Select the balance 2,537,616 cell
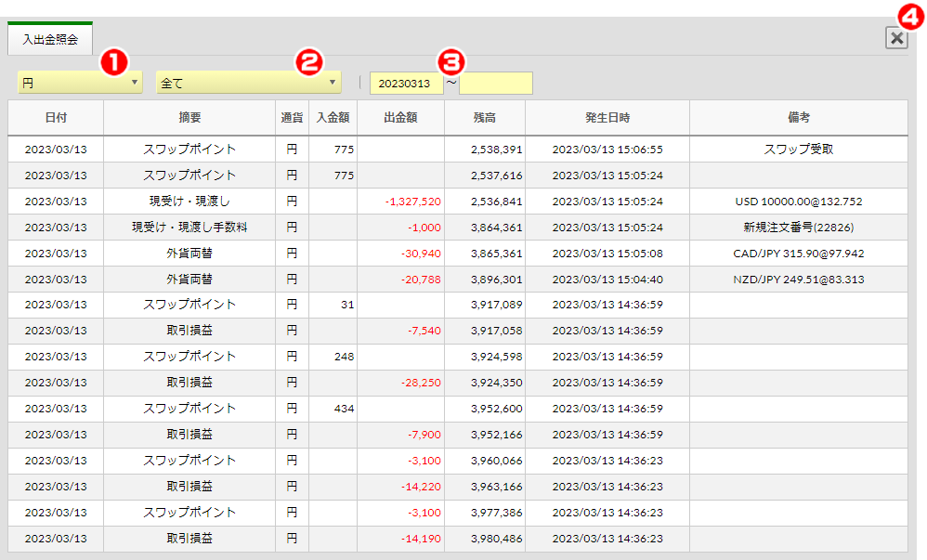The image size is (927, 560). pos(485,175)
